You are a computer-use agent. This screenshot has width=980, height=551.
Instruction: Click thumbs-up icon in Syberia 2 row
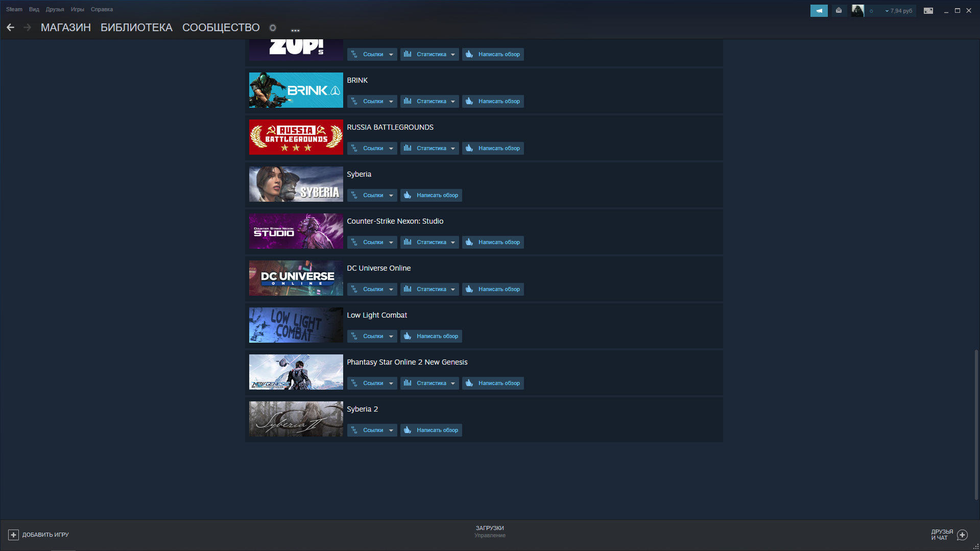(x=408, y=430)
